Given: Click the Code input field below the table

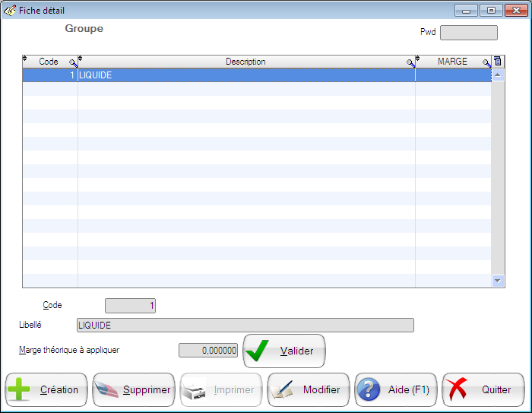Looking at the screenshot, I should [x=130, y=306].
